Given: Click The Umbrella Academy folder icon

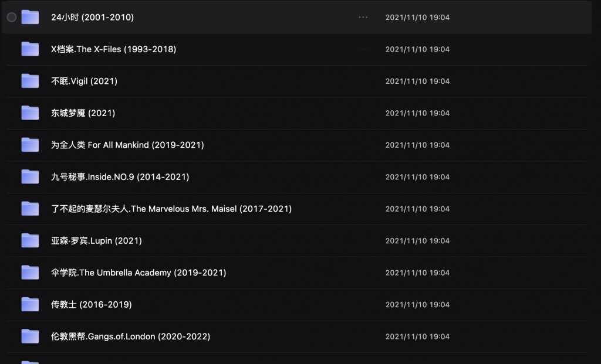Looking at the screenshot, I should pyautogui.click(x=30, y=272).
